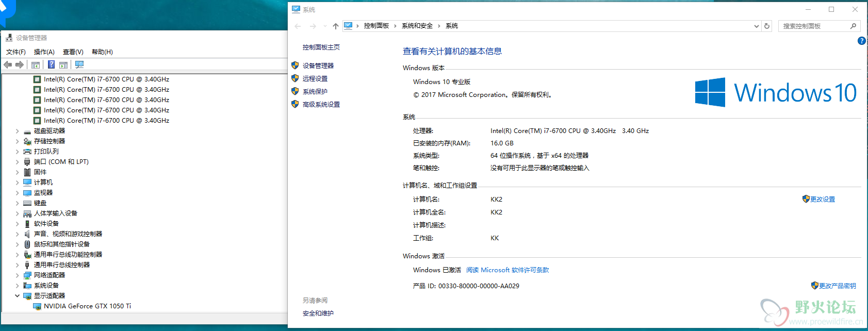Image resolution: width=868 pixels, height=331 pixels.
Task: Click the computer icon in the address bar
Action: pyautogui.click(x=348, y=26)
